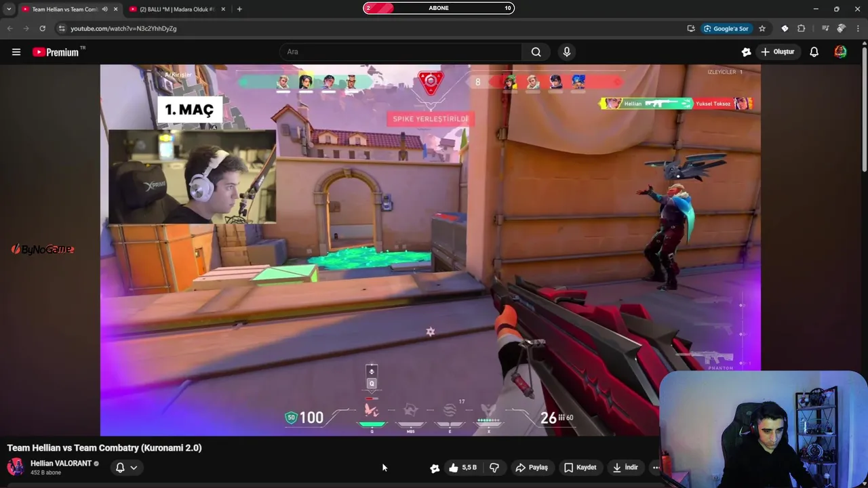Reload the page in browser toolbar

click(42, 28)
